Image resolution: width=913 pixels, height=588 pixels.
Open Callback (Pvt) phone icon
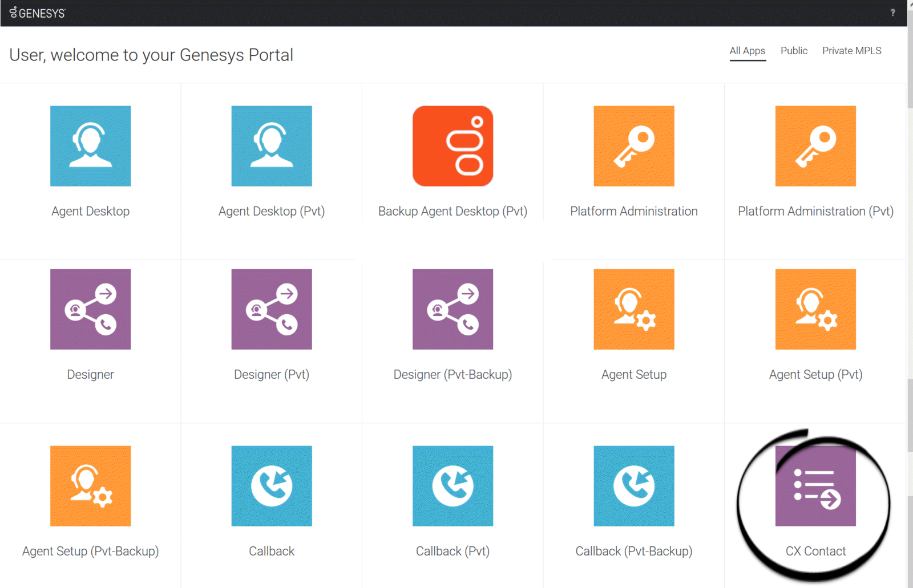pos(453,486)
